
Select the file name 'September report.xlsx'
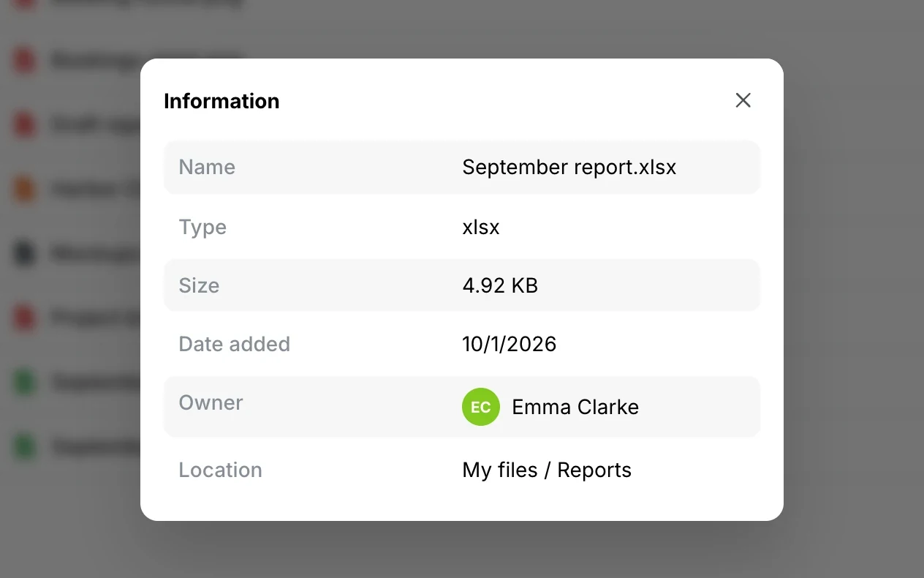[x=569, y=167]
